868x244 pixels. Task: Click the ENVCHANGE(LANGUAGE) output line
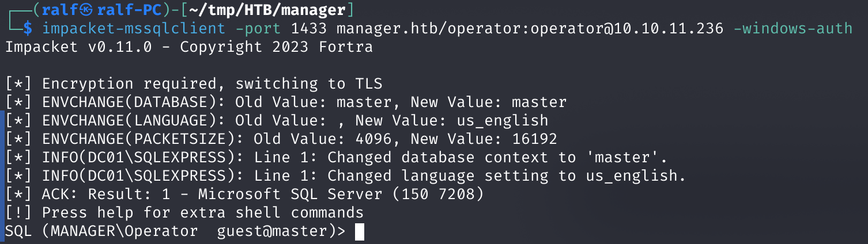(277, 120)
